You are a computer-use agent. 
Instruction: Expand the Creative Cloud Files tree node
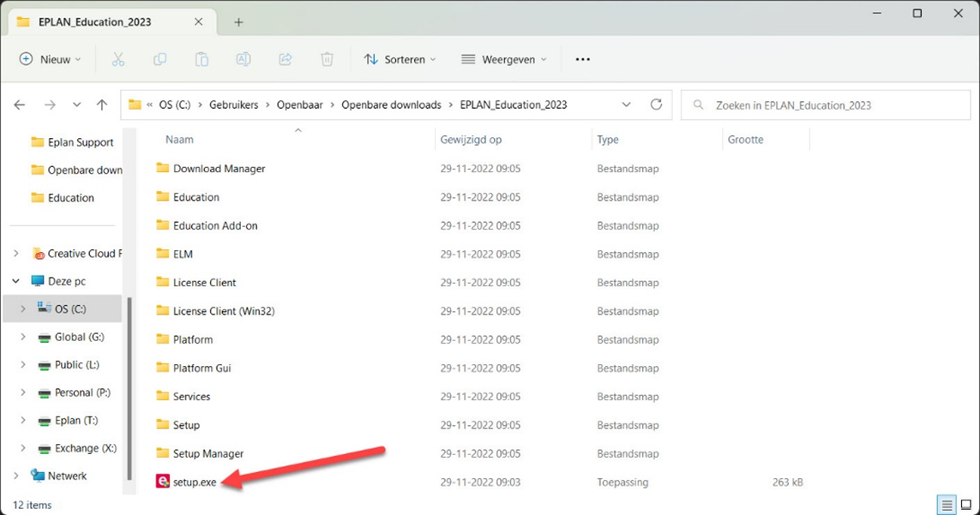point(16,253)
